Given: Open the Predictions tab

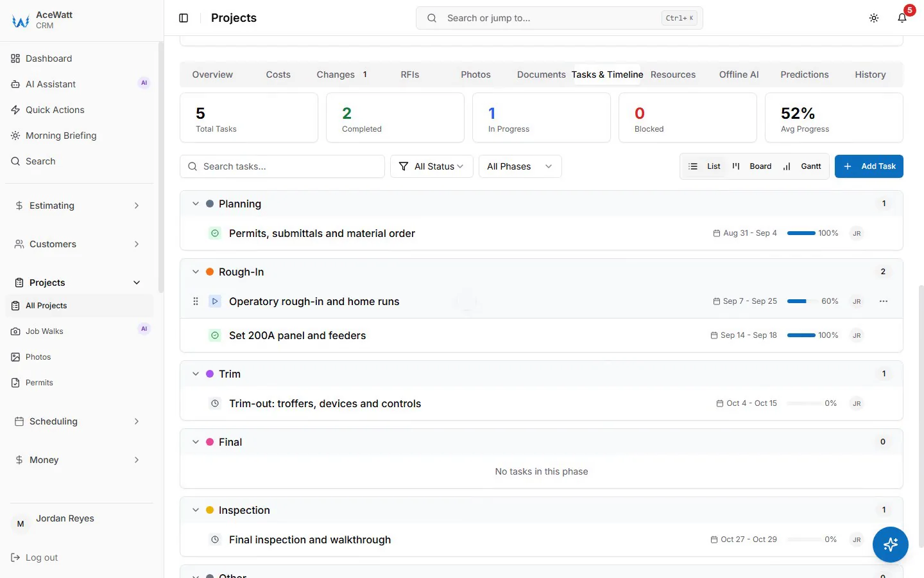Looking at the screenshot, I should [x=805, y=74].
